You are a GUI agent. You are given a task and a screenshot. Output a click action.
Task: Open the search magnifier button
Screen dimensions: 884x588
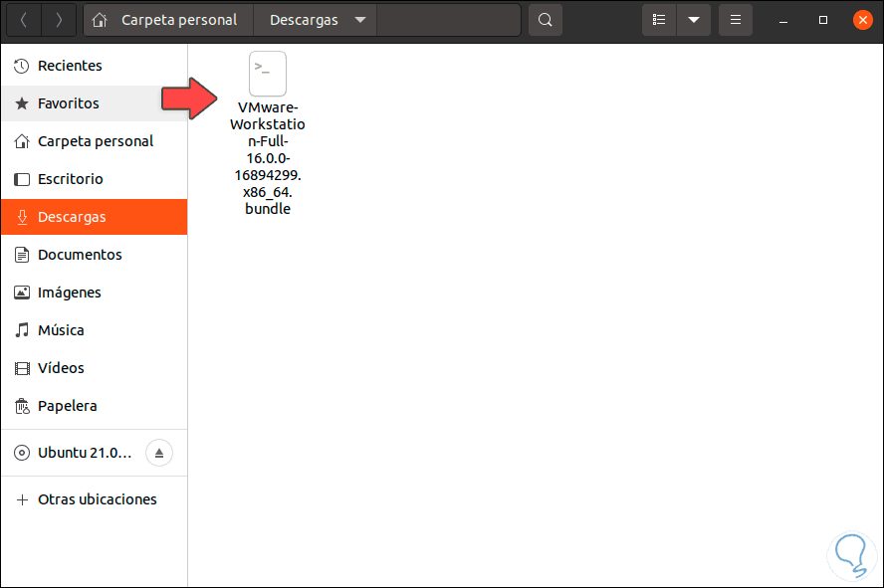click(x=546, y=20)
